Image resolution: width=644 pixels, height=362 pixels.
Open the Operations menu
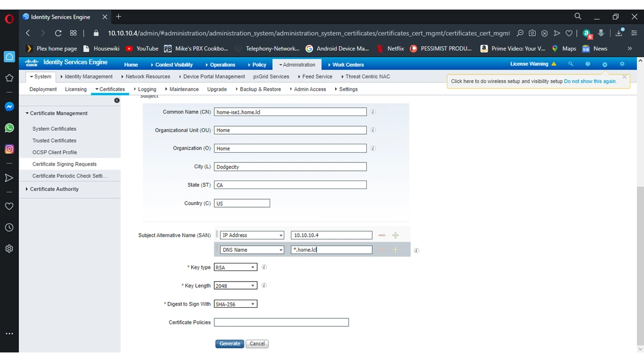[x=220, y=65]
